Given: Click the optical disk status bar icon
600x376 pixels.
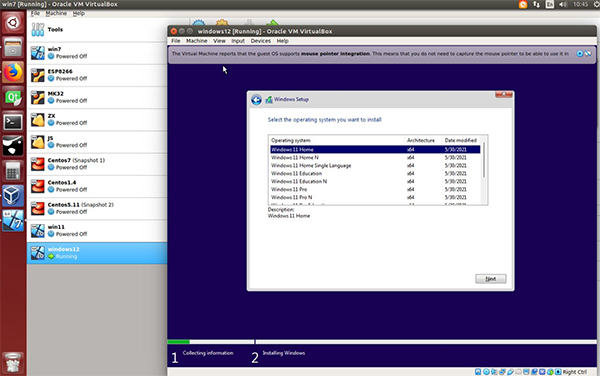Looking at the screenshot, I should pyautogui.click(x=486, y=372).
